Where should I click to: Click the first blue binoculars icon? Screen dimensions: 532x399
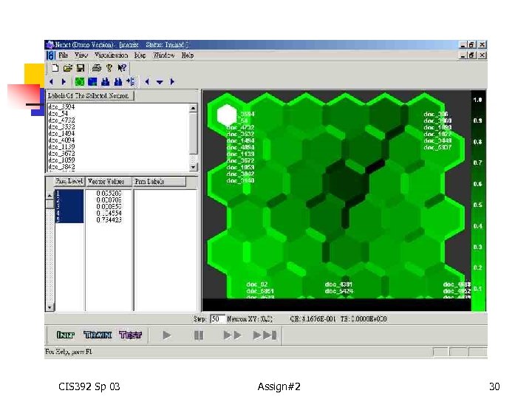click(105, 82)
